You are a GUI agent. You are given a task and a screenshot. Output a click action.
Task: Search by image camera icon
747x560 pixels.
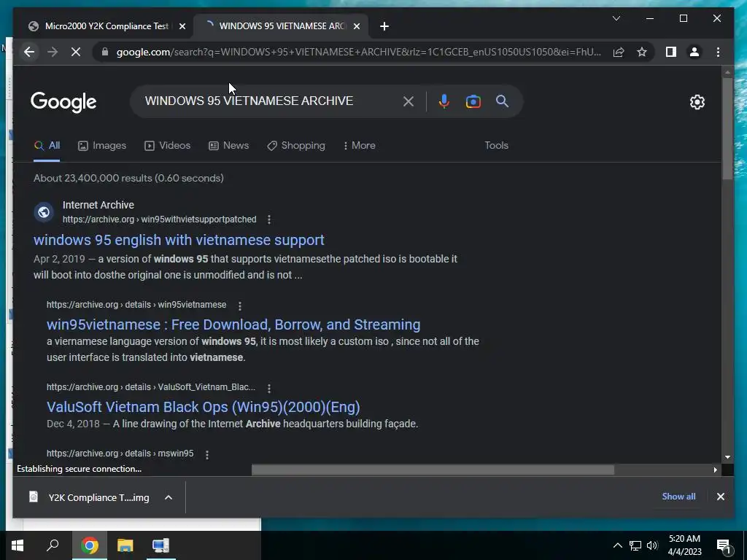(x=473, y=101)
